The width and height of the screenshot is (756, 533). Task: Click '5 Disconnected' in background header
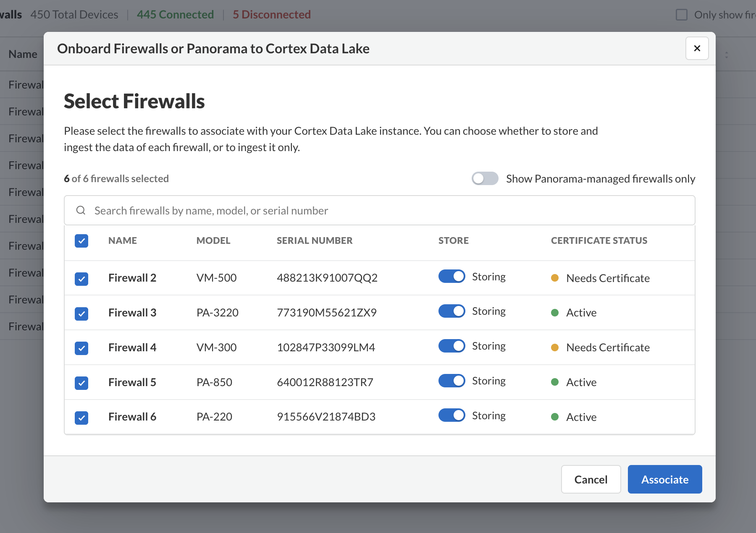point(272,15)
